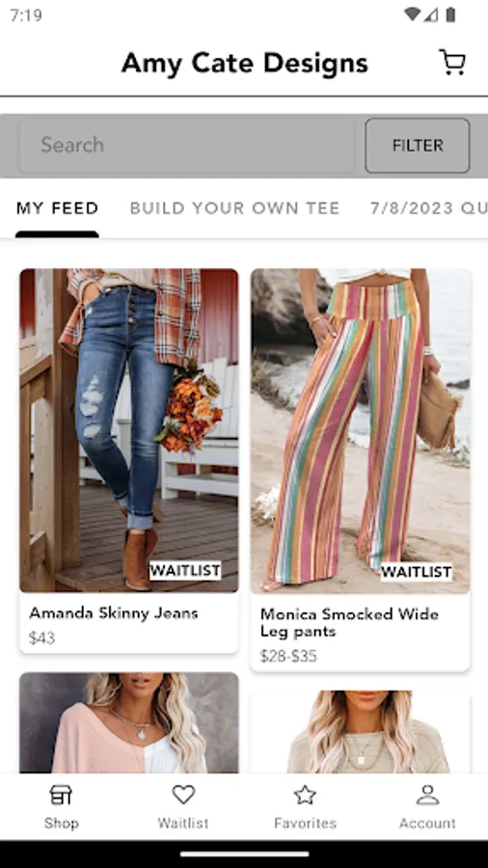Open Monica Smocked Wide Leg pants photo

point(360,431)
